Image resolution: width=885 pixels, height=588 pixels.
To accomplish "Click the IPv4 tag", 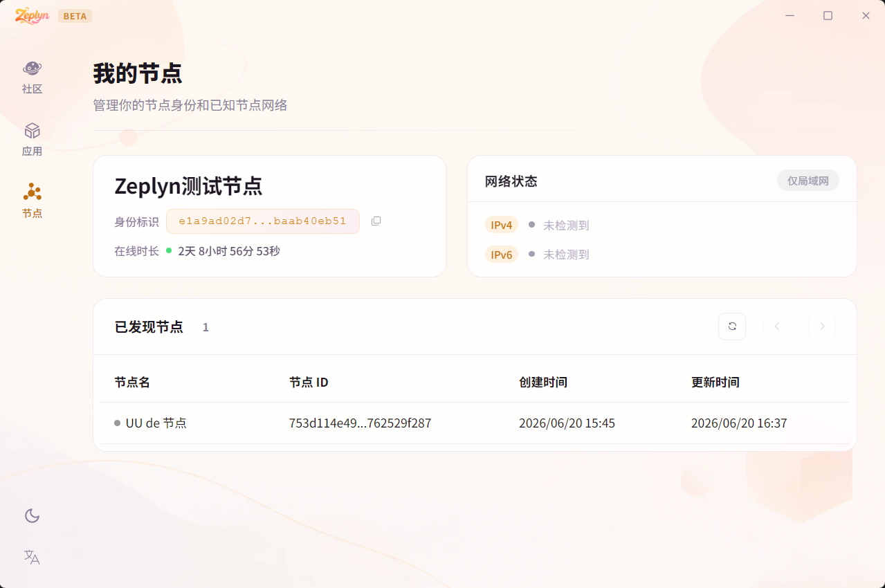I will 501,225.
